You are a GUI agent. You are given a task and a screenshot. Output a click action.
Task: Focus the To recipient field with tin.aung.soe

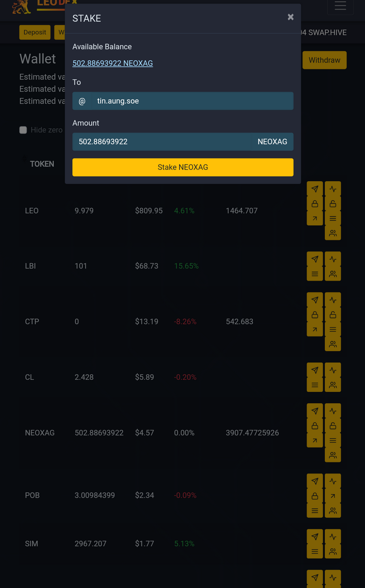pyautogui.click(x=192, y=101)
